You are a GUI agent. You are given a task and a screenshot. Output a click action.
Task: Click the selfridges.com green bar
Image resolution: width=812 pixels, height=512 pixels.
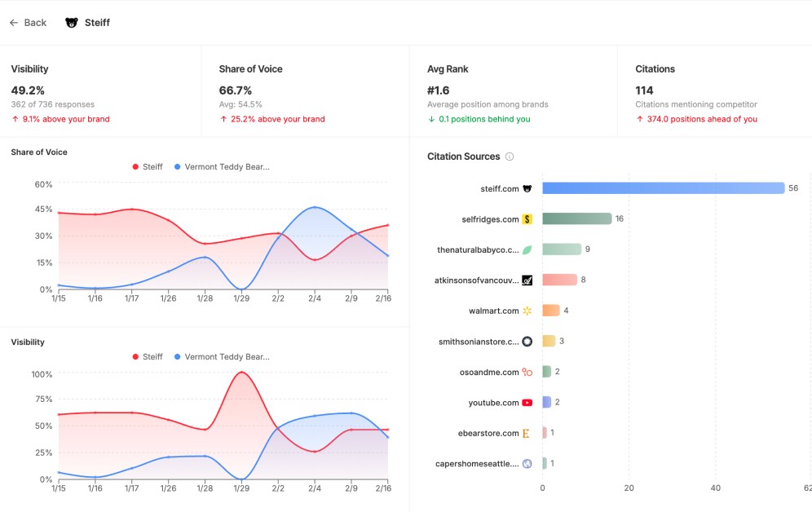pyautogui.click(x=577, y=218)
